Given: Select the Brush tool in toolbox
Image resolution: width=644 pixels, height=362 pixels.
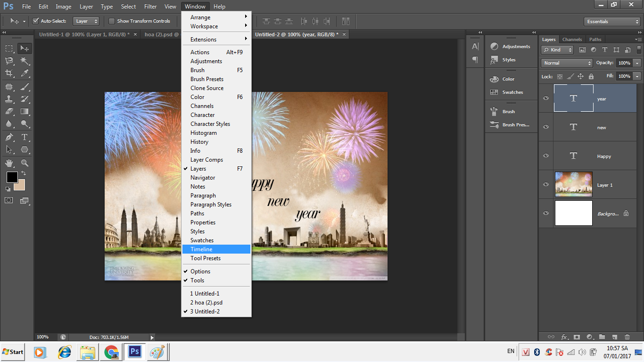Looking at the screenshot, I should [25, 86].
